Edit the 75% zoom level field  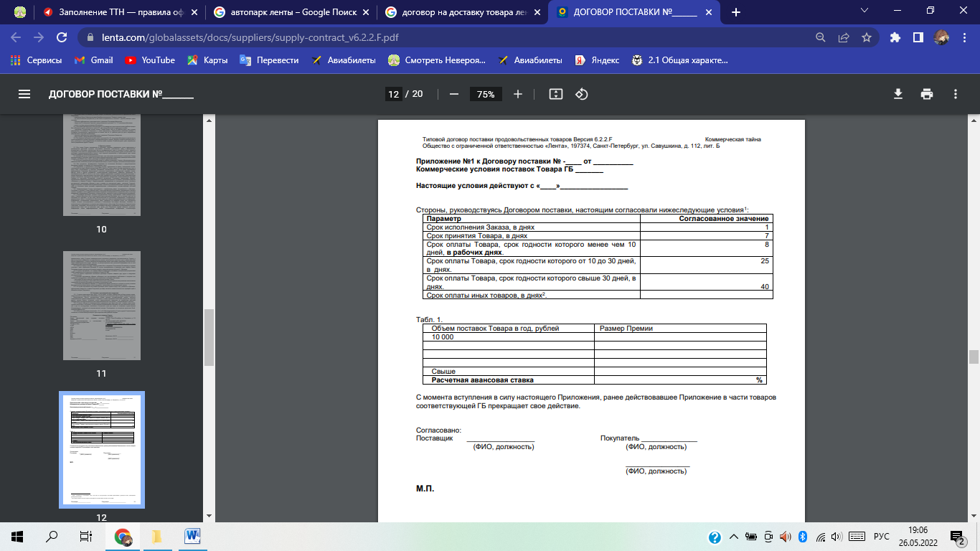pyautogui.click(x=486, y=94)
